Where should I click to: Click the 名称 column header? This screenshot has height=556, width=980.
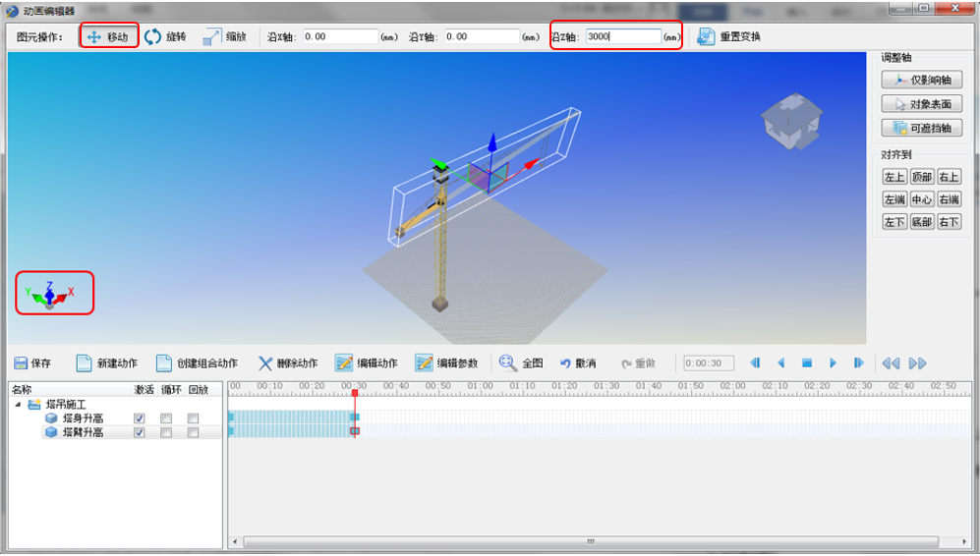pos(22,390)
